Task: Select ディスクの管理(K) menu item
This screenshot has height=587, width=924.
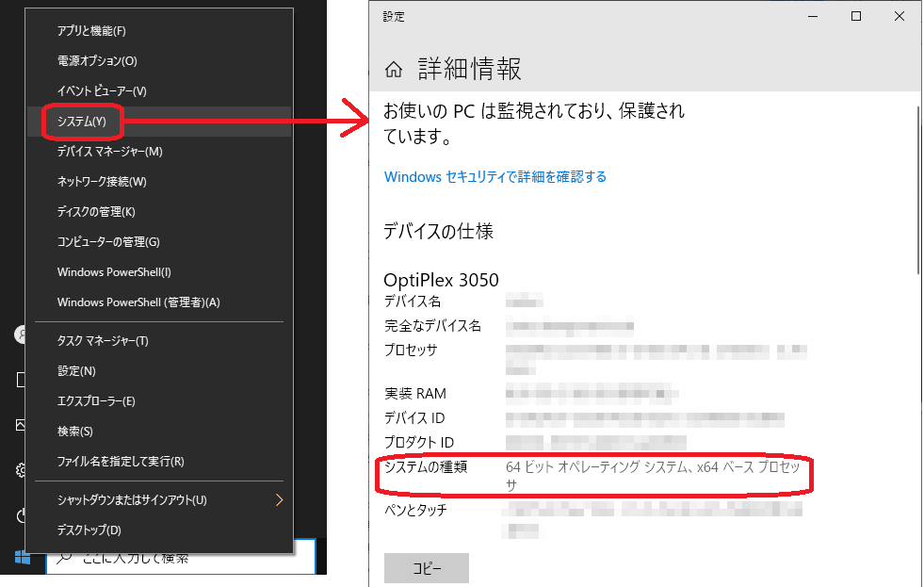Action: [96, 212]
